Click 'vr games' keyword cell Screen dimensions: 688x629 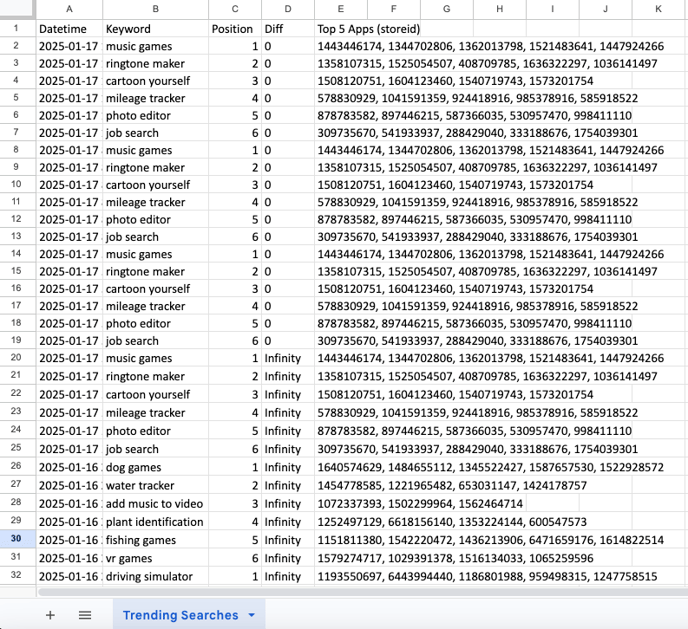(155, 558)
